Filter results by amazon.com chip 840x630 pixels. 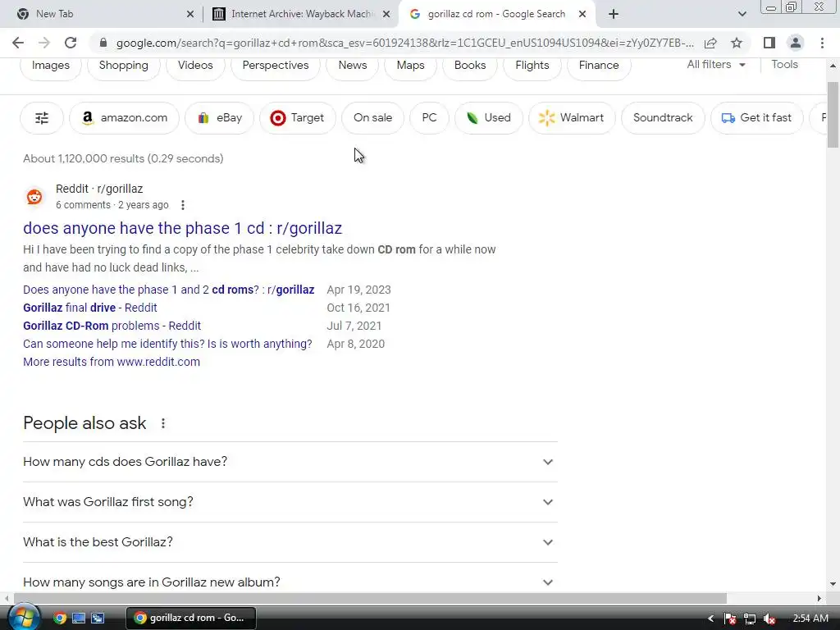(x=124, y=118)
